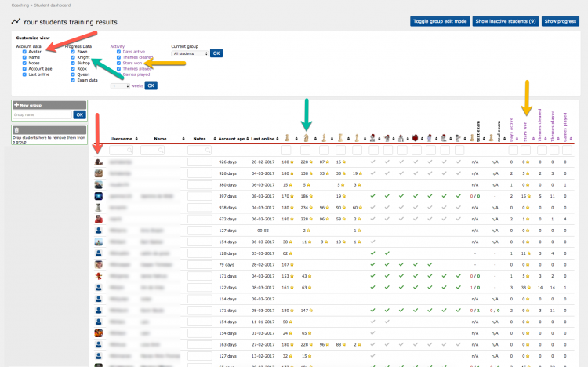Click Show inactive students (9) button
The width and height of the screenshot is (588, 367).
(x=506, y=21)
